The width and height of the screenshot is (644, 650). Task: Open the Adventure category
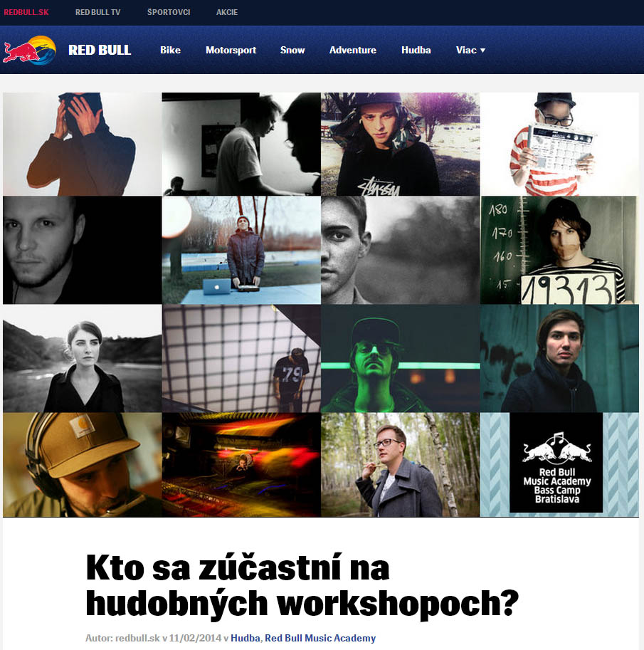(353, 50)
